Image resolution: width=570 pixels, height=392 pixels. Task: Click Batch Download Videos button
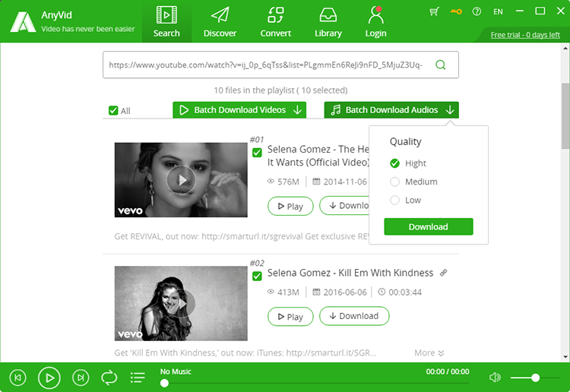pyautogui.click(x=239, y=109)
